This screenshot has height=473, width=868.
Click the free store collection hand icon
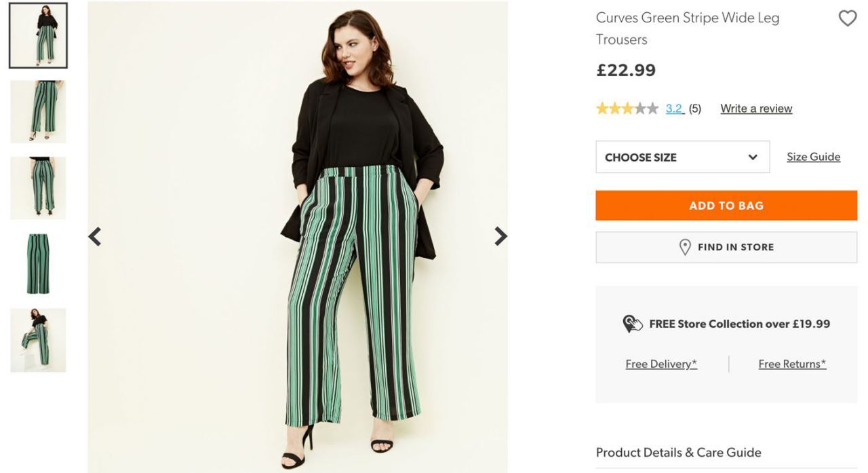[632, 324]
